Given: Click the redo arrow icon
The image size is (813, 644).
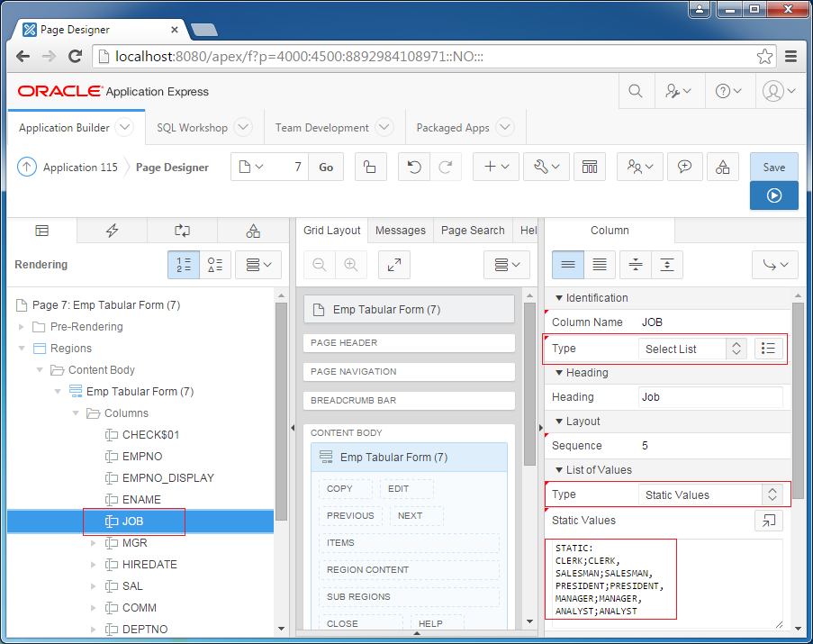Looking at the screenshot, I should [x=445, y=167].
